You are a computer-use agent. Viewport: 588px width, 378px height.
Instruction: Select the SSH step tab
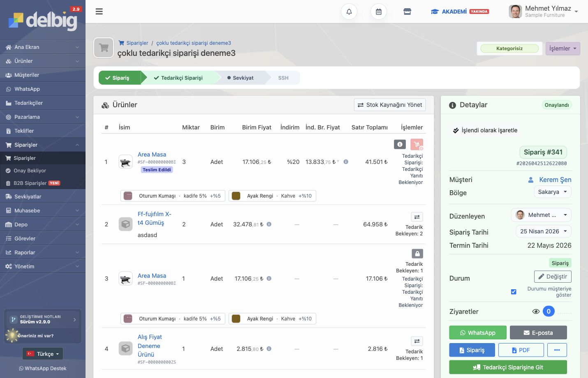(x=283, y=78)
